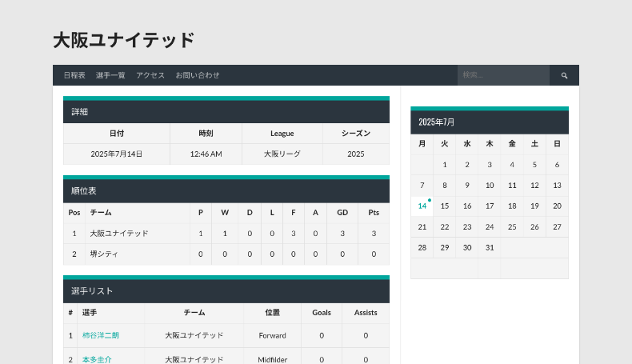The width and height of the screenshot is (632, 364).
Task: Open player link 柿谷洋二朗
Action: [x=100, y=335]
